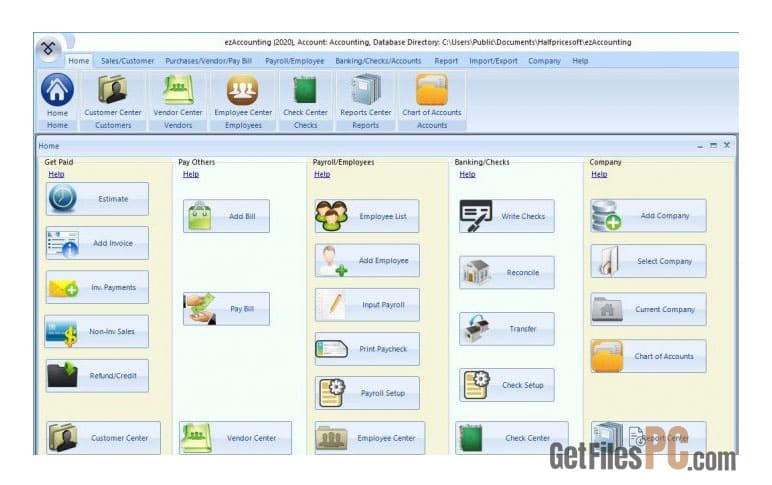The height and width of the screenshot is (485, 772).
Task: Open Reports Center from the ribbon
Action: (365, 95)
